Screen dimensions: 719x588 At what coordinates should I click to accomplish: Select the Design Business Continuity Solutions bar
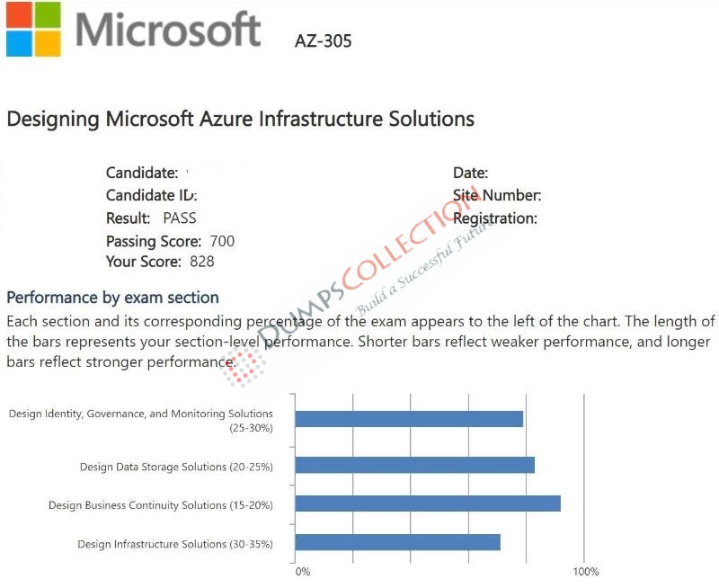[428, 503]
